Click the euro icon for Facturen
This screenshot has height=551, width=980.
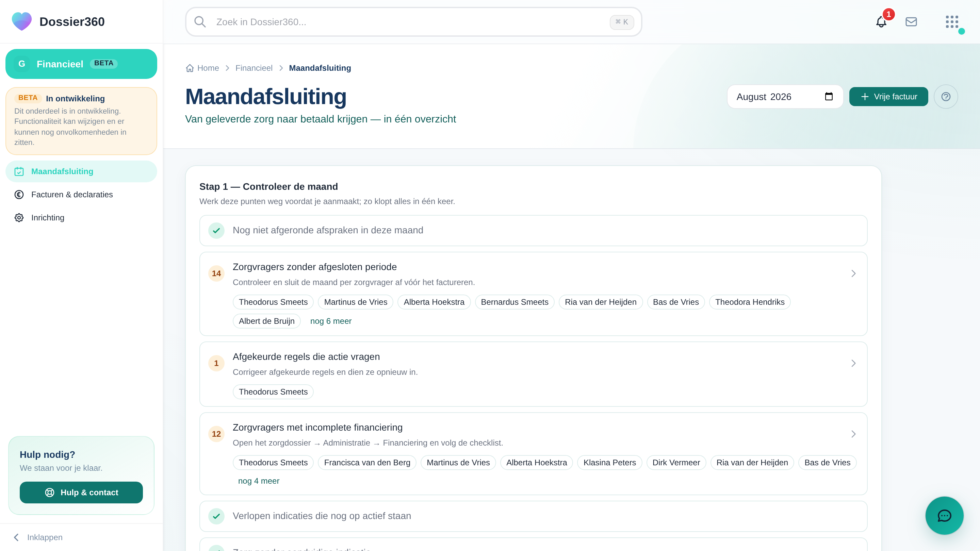(x=19, y=195)
